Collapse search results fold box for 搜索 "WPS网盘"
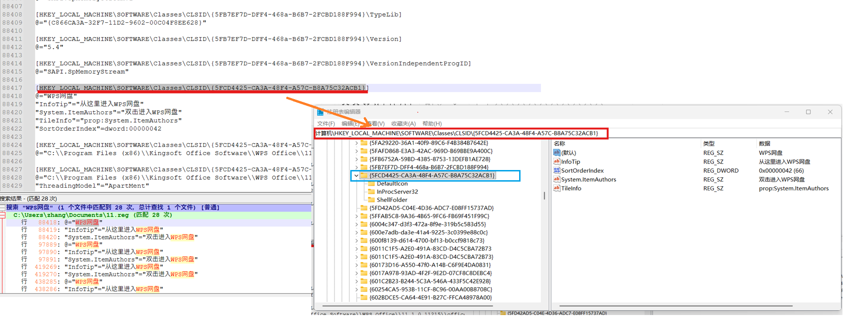The height and width of the screenshot is (328, 868). (2, 208)
